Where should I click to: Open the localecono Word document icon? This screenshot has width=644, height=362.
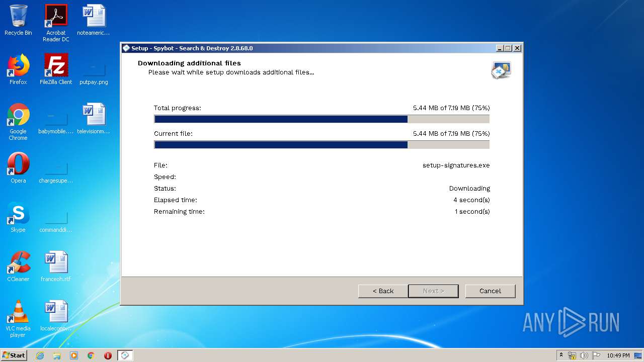click(x=56, y=316)
